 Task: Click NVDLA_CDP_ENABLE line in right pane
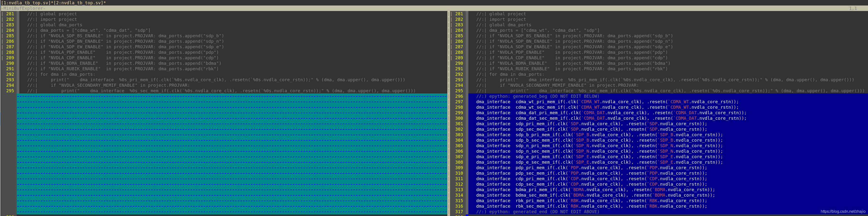click(x=572, y=58)
